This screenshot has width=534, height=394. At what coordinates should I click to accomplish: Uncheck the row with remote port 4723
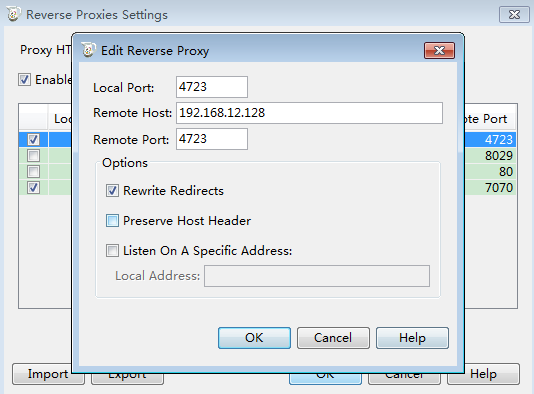[33, 139]
